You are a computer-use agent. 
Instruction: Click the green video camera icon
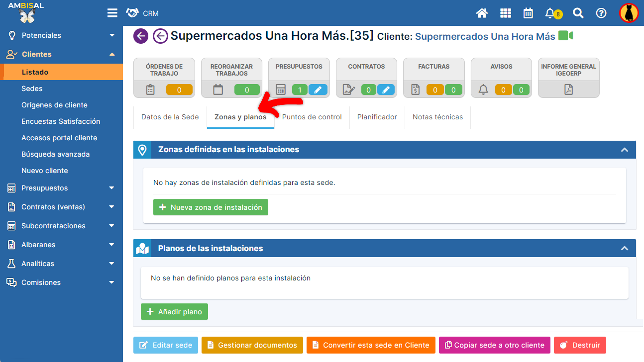pyautogui.click(x=565, y=36)
